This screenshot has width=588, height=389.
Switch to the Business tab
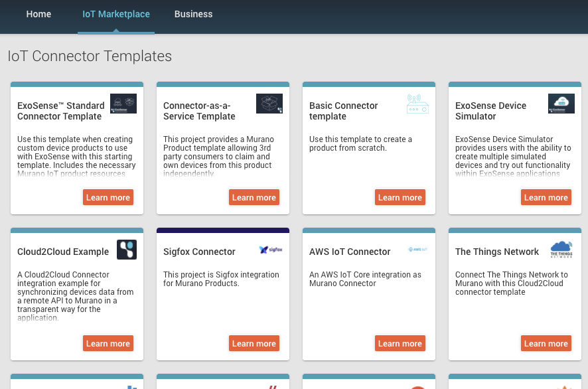click(x=194, y=14)
